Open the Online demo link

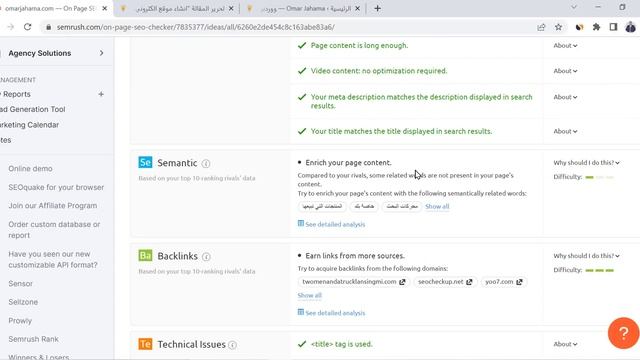click(x=30, y=169)
